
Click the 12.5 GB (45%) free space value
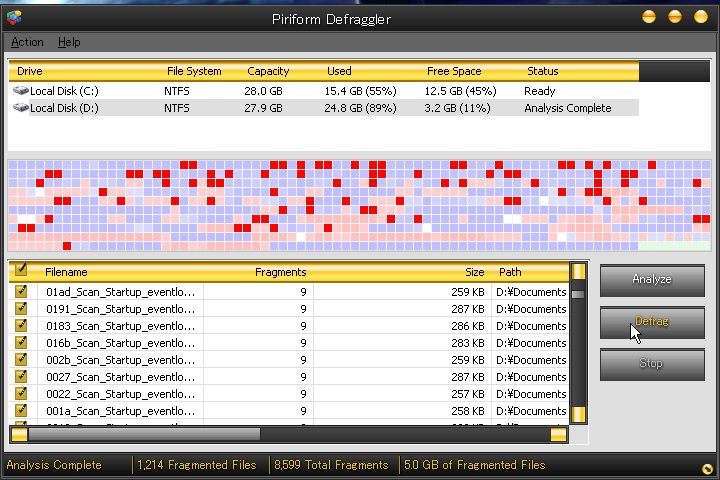coord(460,91)
